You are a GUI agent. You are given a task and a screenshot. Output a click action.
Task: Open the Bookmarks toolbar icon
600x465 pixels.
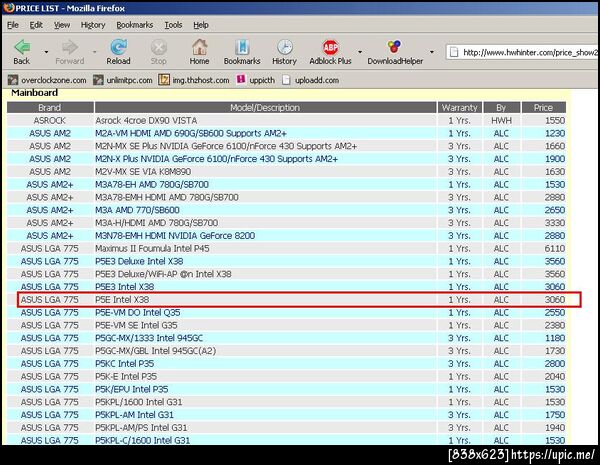pos(242,47)
